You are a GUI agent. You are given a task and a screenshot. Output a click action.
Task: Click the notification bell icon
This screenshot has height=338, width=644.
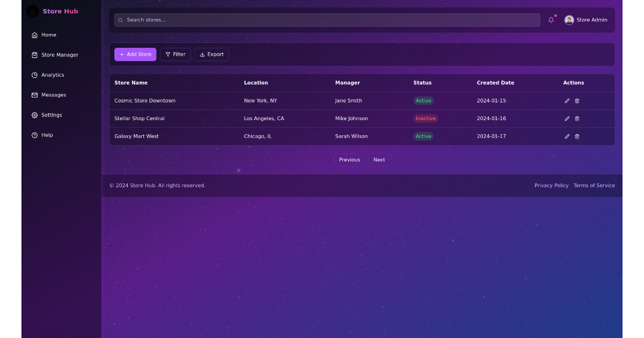click(x=551, y=20)
